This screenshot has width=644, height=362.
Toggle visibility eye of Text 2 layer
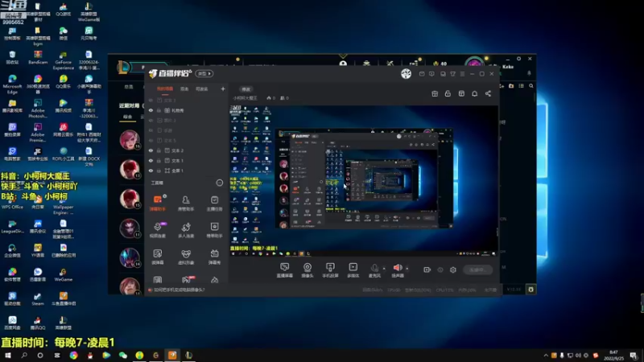click(151, 150)
